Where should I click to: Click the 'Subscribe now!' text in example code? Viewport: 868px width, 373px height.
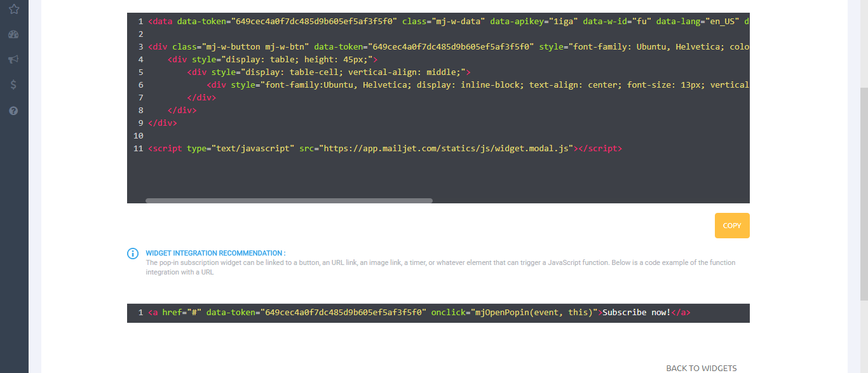637,313
